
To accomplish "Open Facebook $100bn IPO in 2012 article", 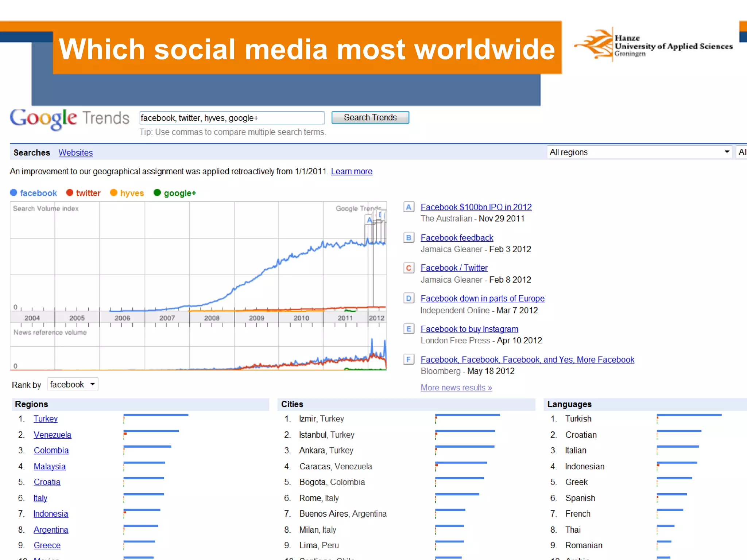I will pos(476,207).
